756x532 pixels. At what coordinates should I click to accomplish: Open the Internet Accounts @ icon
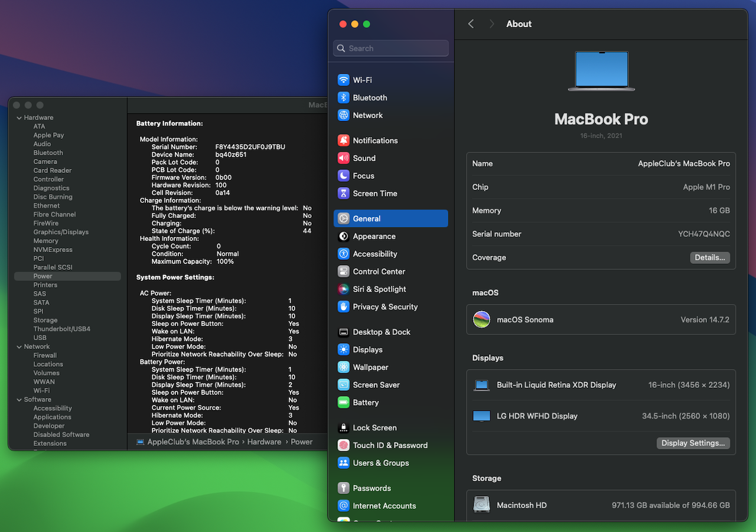point(343,506)
